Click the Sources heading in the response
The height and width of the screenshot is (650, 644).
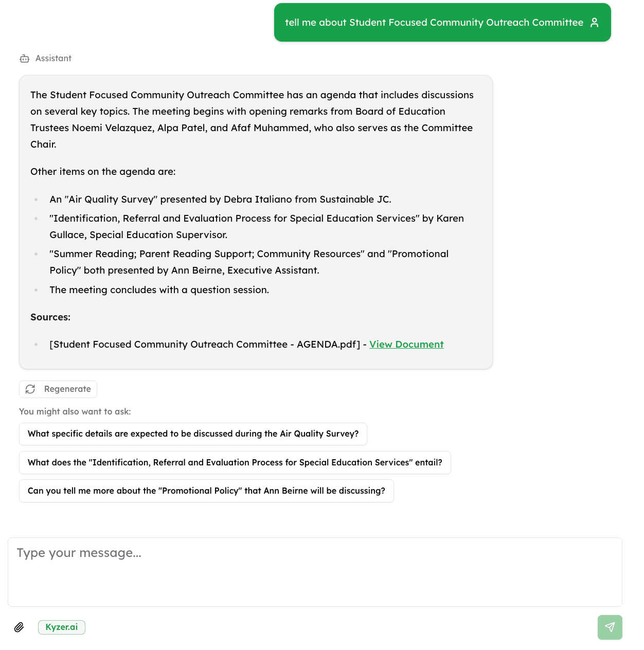(x=50, y=317)
